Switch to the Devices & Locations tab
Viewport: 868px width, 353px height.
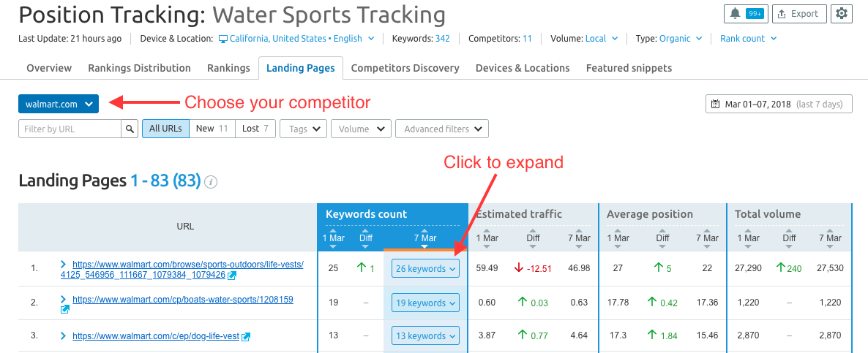(x=523, y=68)
